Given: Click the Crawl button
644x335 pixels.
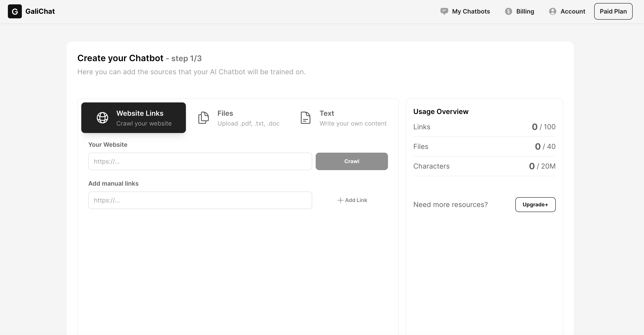Looking at the screenshot, I should coord(352,161).
